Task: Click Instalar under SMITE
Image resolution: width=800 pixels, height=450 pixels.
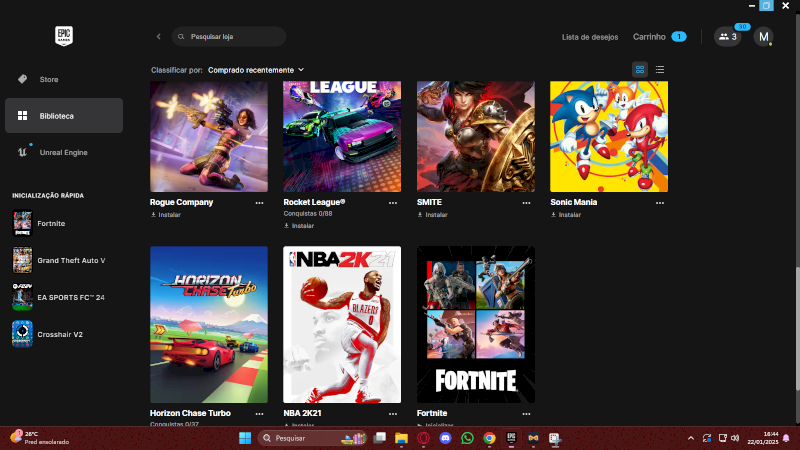Action: pyautogui.click(x=435, y=214)
